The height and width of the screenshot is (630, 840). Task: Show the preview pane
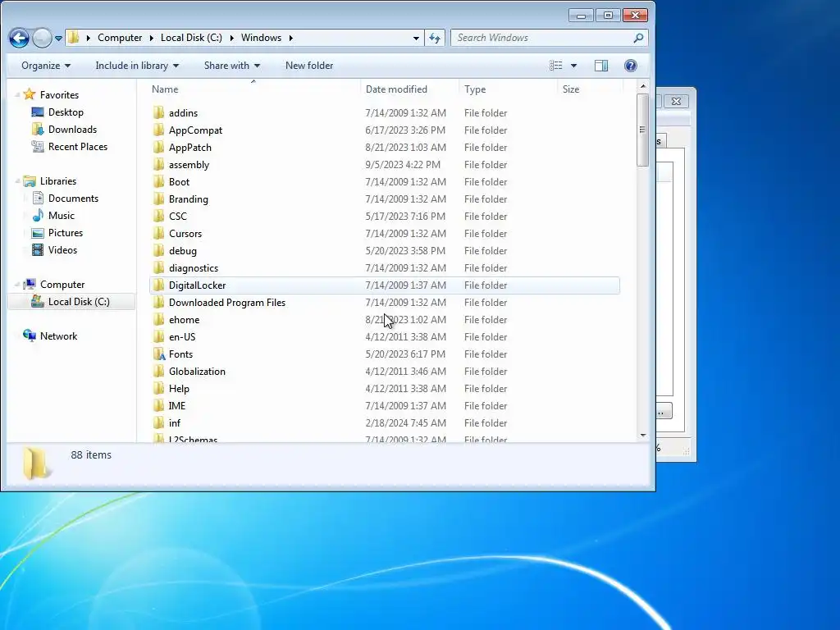click(601, 66)
